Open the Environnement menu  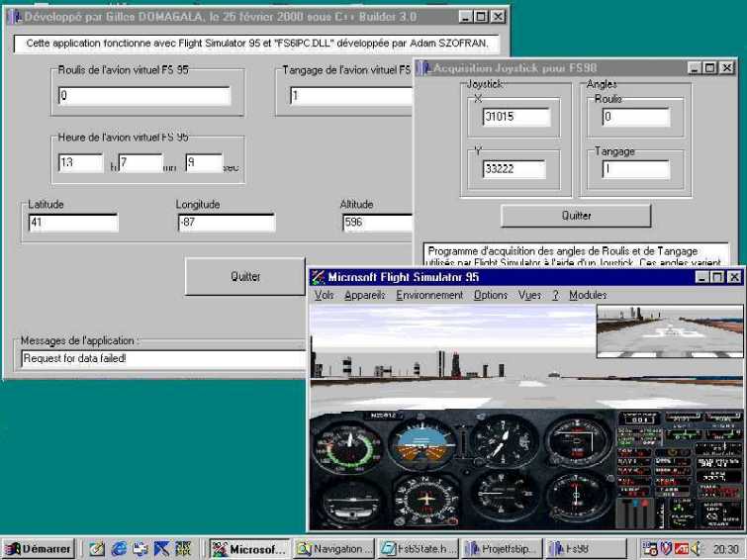429,295
